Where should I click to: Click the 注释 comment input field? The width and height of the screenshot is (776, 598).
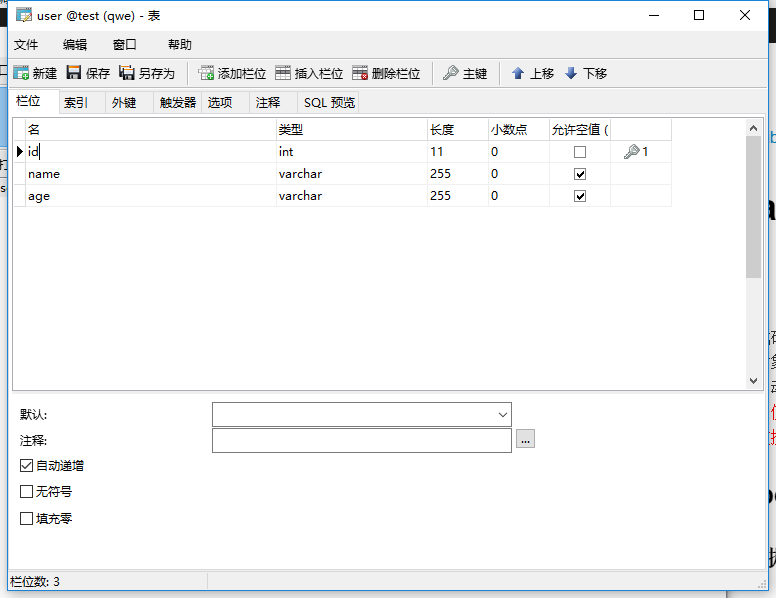click(x=361, y=440)
